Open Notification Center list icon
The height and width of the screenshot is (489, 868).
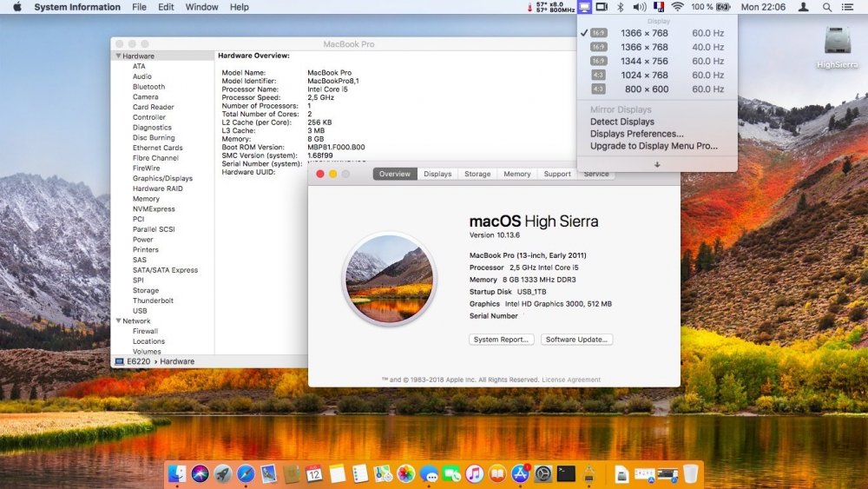847,7
